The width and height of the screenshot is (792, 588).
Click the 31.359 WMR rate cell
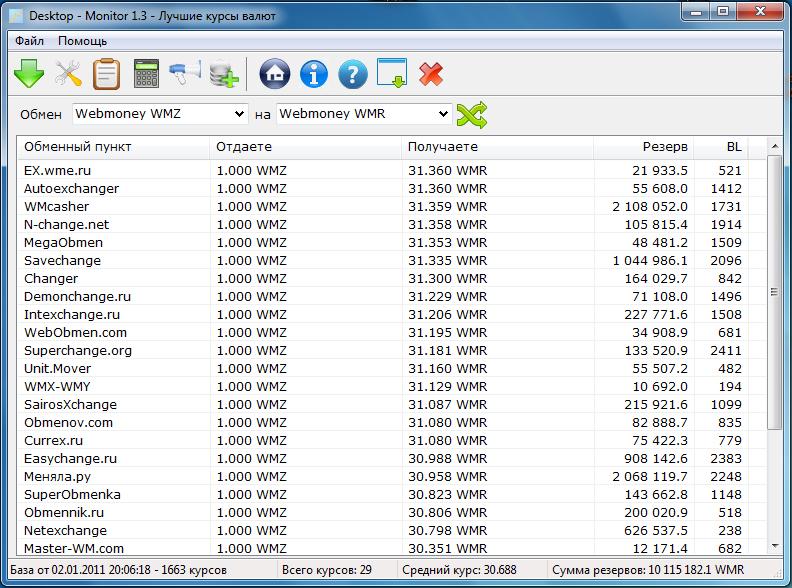(x=448, y=207)
